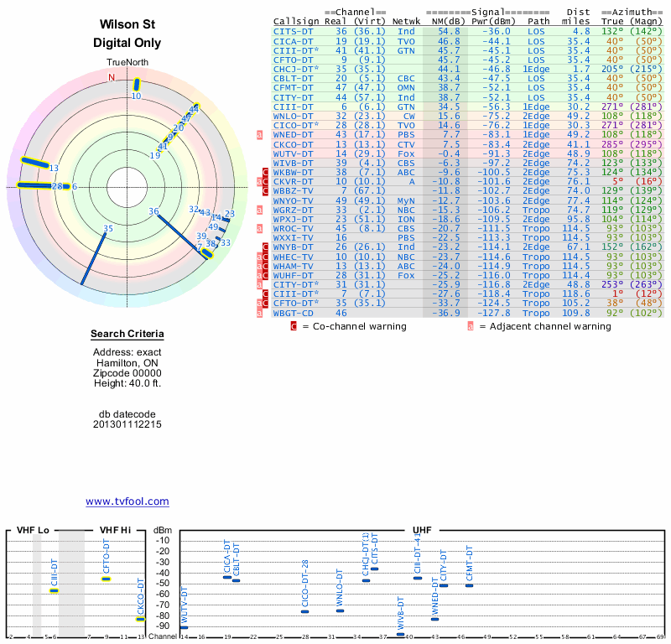
Task: Click the CFMT-DT signal marker in UHF chart
Action: (x=469, y=584)
